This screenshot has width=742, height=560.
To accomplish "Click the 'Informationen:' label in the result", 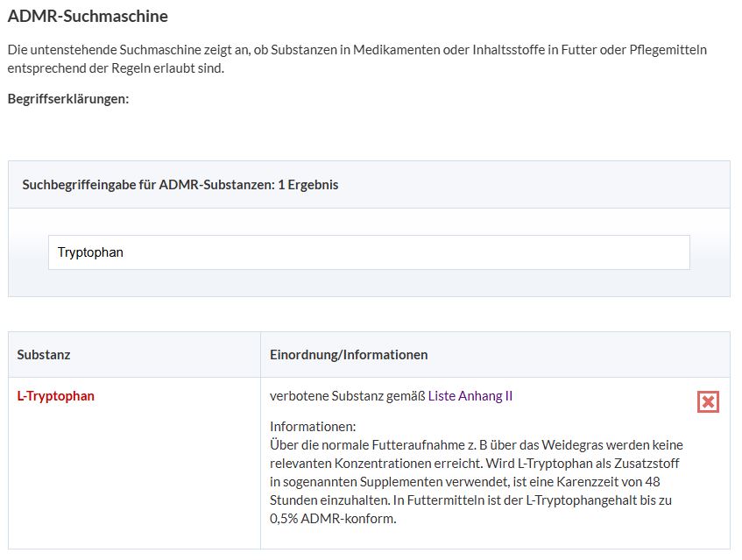I will click(x=313, y=427).
